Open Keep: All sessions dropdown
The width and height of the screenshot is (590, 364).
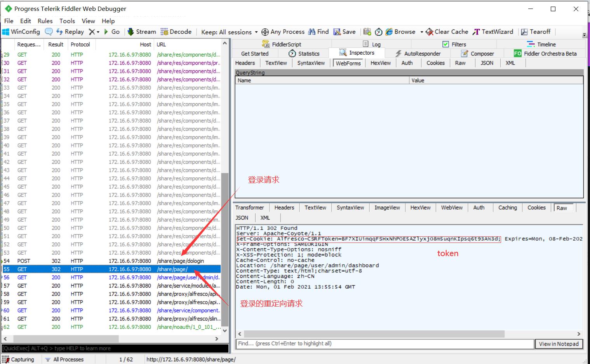pos(229,32)
